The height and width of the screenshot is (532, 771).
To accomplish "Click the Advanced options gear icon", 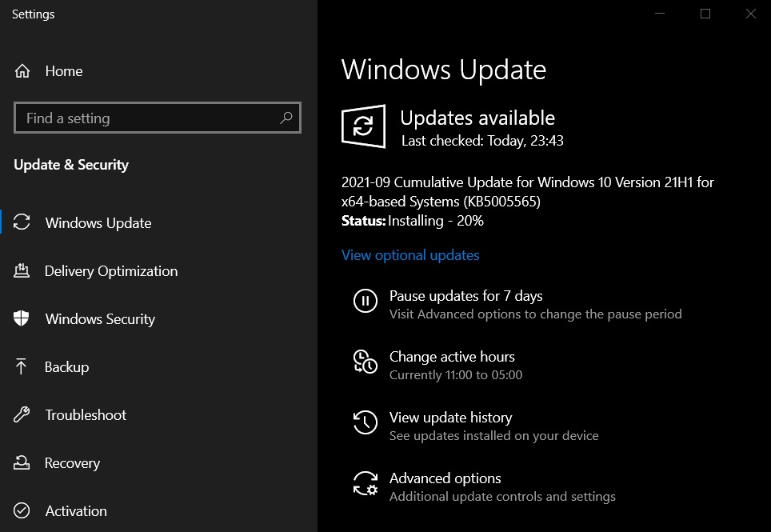I will (x=366, y=483).
